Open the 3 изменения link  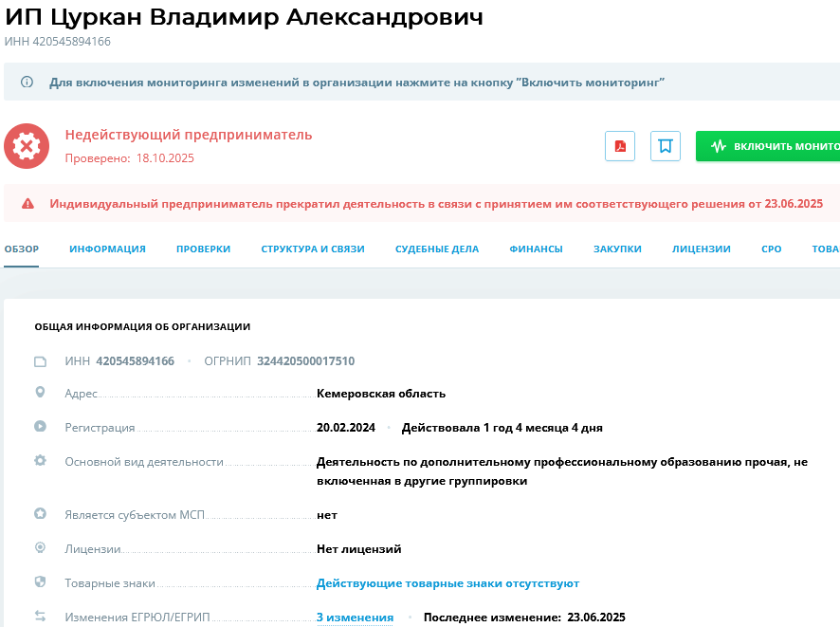pos(355,617)
